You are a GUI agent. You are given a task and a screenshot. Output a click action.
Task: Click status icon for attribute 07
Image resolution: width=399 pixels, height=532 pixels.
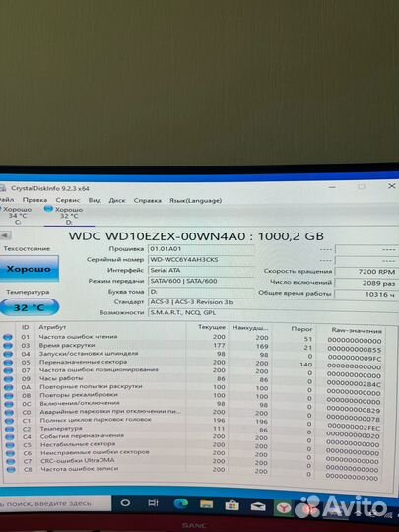[8, 370]
